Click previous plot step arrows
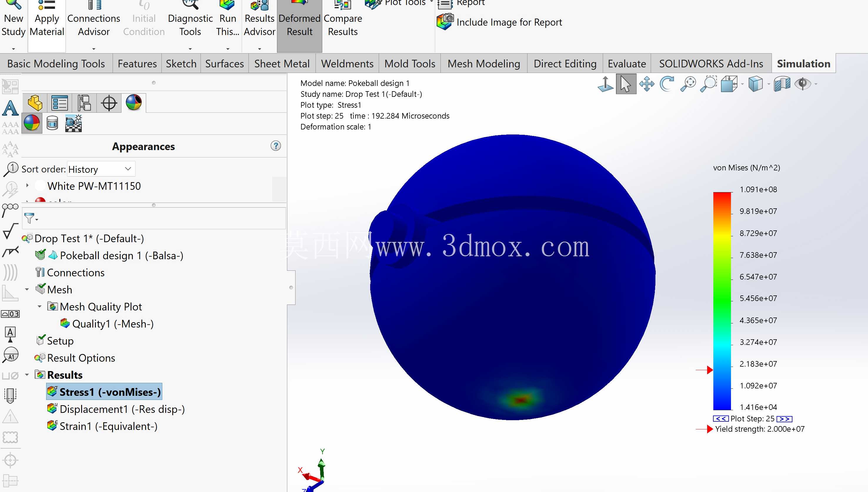Image resolution: width=868 pixels, height=492 pixels. point(720,419)
